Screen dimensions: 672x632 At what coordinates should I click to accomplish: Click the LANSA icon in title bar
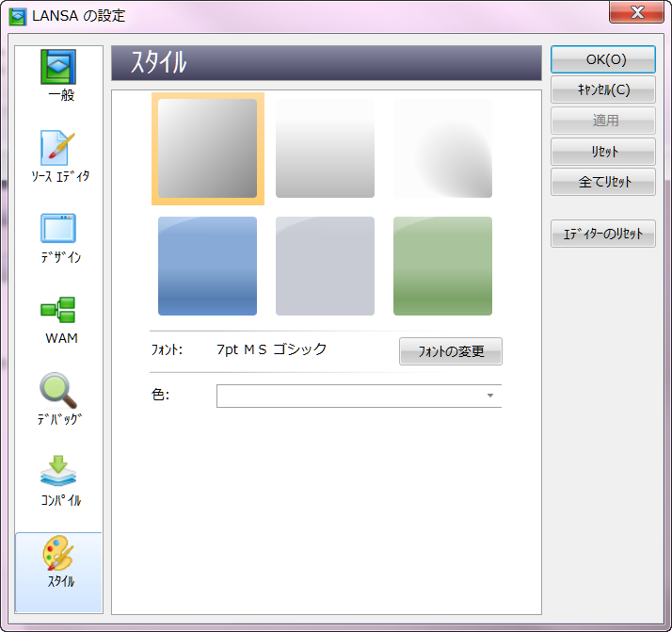point(18,16)
